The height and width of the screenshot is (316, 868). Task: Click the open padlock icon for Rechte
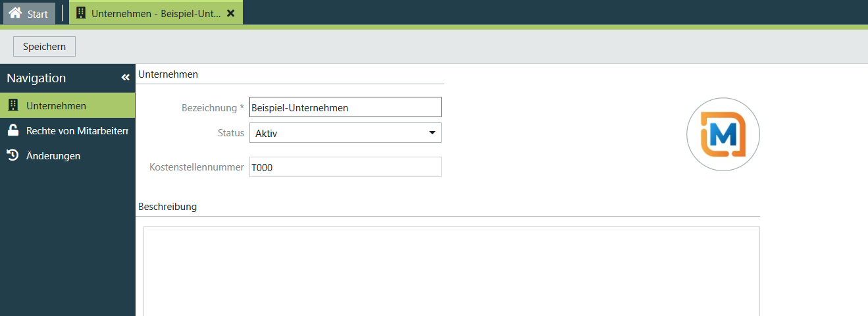pos(13,130)
